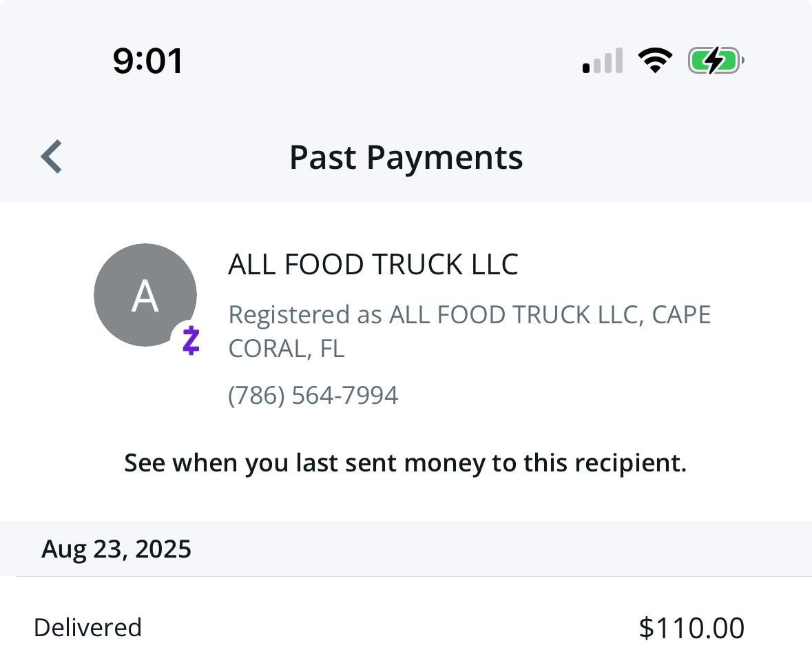Select the ALL FOOD TRUCK LLC heading
The width and height of the screenshot is (812, 672).
tap(373, 265)
